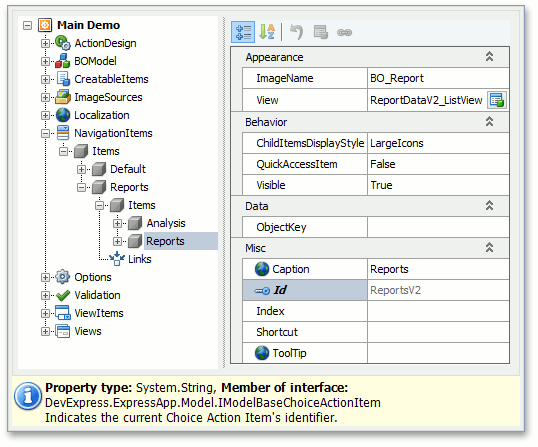Collapse the Appearance category
This screenshot has width=538, height=447.
coord(490,57)
